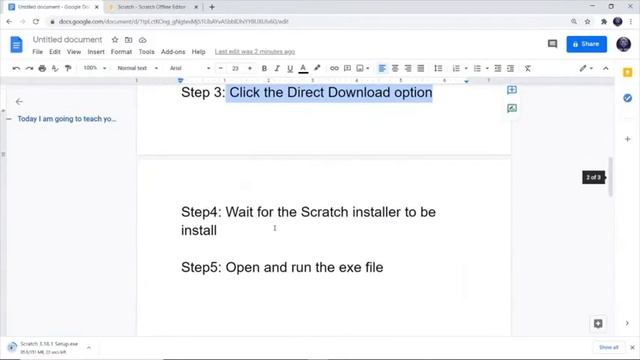Open Google Docs home icon
The height and width of the screenshot is (360, 640).
point(16,44)
